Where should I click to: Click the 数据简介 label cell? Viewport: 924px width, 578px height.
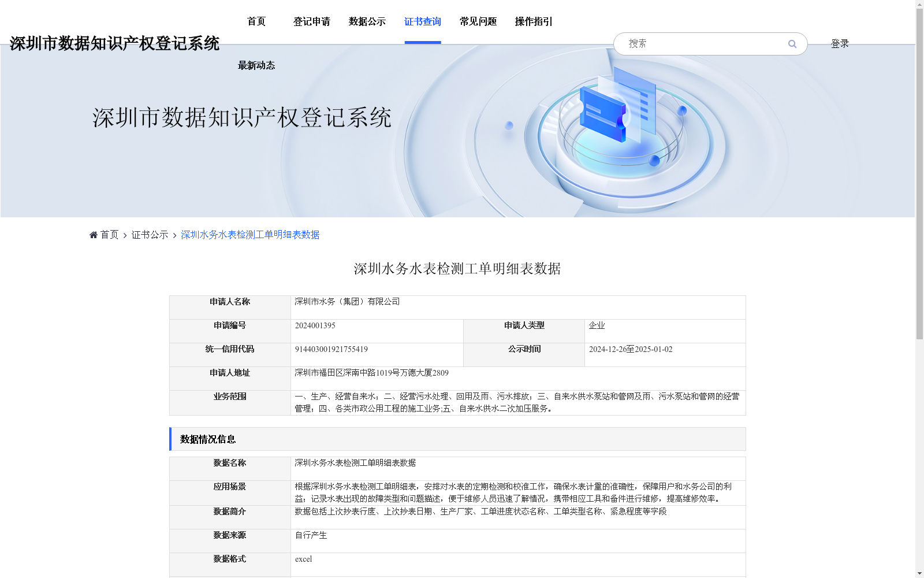pyautogui.click(x=230, y=517)
